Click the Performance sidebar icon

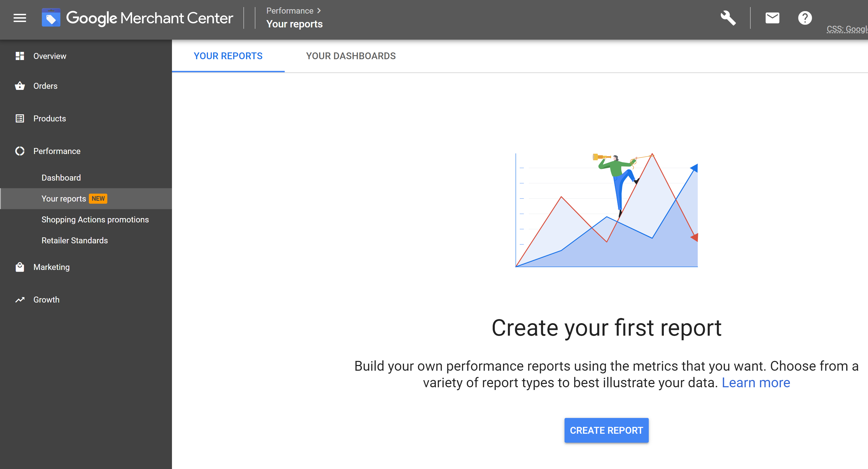coord(19,151)
